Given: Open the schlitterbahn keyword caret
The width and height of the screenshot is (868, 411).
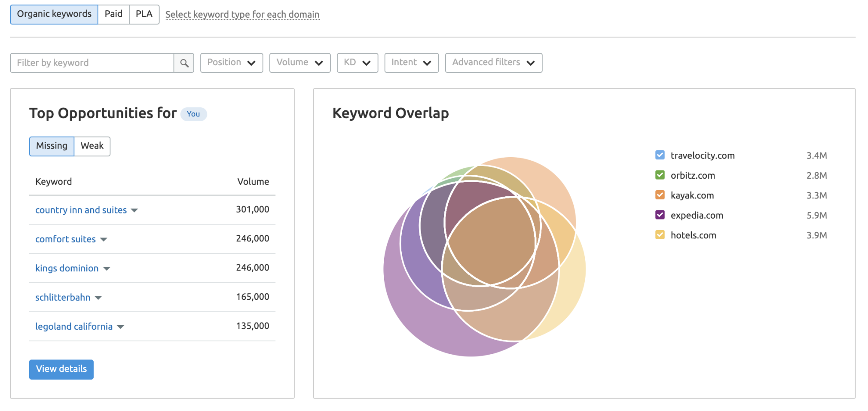Looking at the screenshot, I should [x=98, y=298].
